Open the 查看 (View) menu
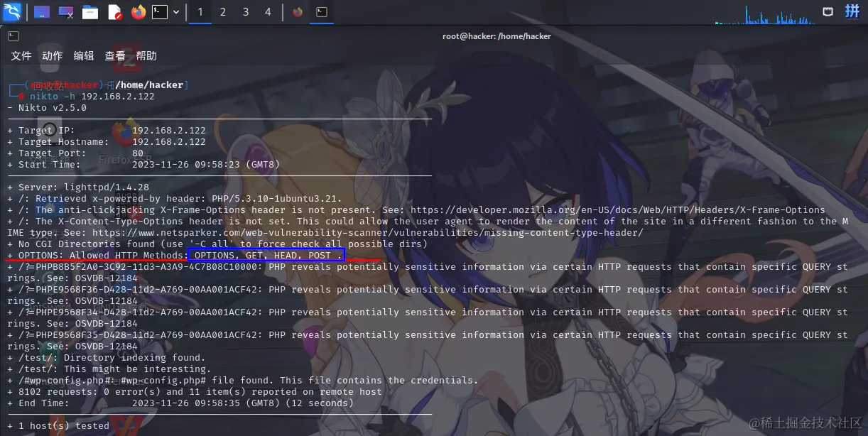868x436 pixels. pyautogui.click(x=115, y=56)
